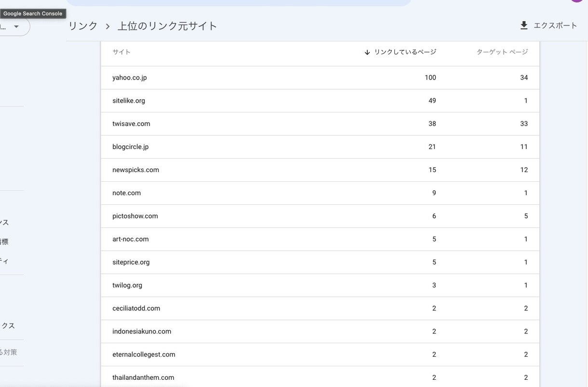Click linking pages value 9 for note.com
Screen dimensions: 588x387
[x=434, y=193]
